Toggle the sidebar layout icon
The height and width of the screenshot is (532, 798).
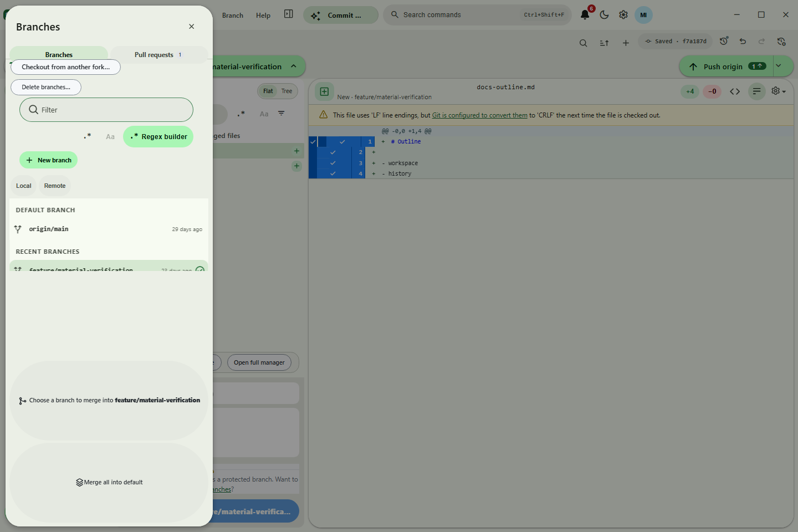289,14
